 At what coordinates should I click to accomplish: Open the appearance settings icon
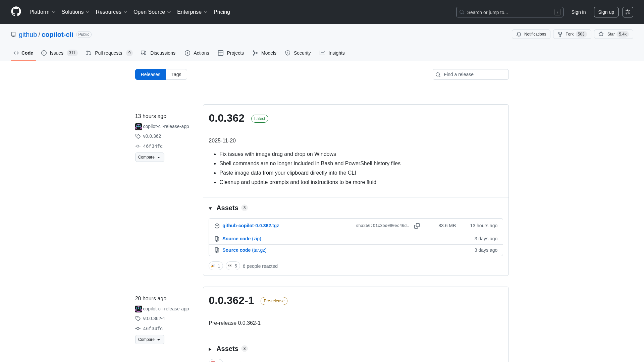pyautogui.click(x=628, y=12)
